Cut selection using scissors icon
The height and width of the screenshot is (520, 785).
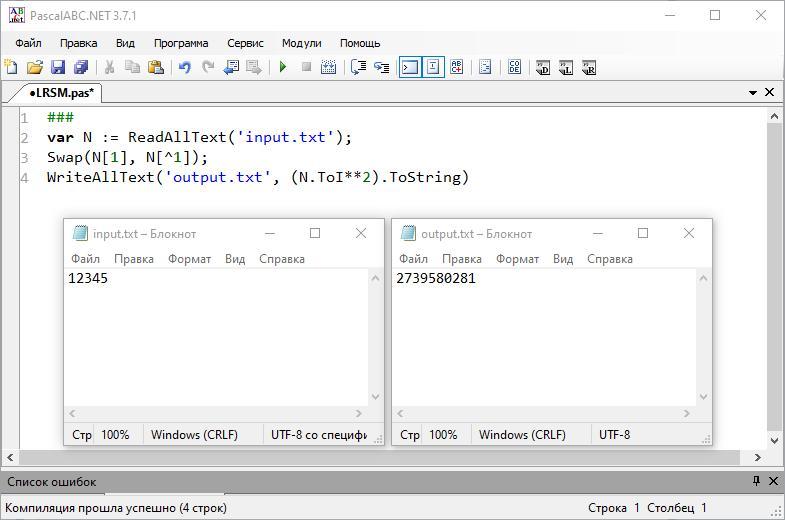pos(109,67)
